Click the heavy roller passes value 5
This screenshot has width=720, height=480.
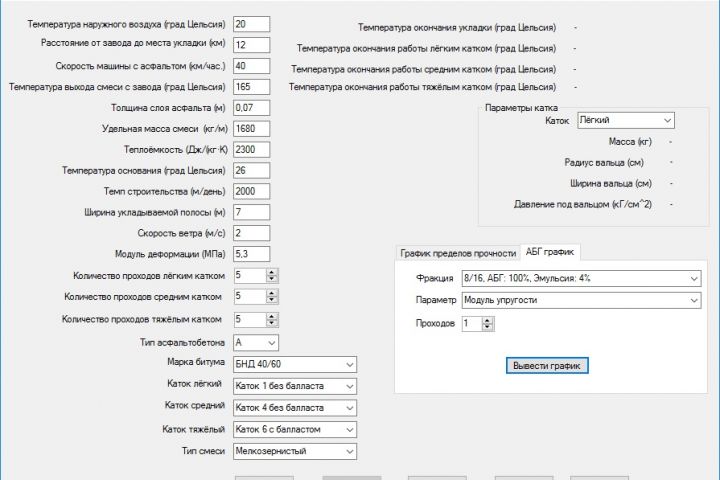click(x=250, y=319)
